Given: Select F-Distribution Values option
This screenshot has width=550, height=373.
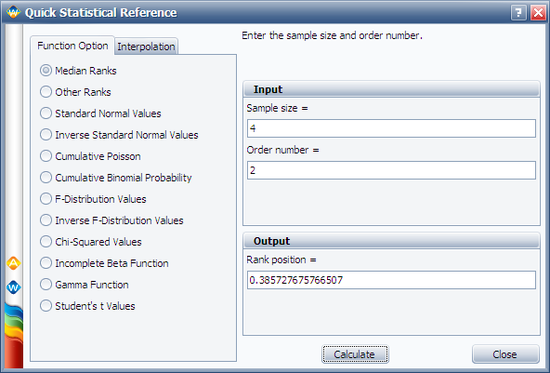Looking at the screenshot, I should pos(93,199).
